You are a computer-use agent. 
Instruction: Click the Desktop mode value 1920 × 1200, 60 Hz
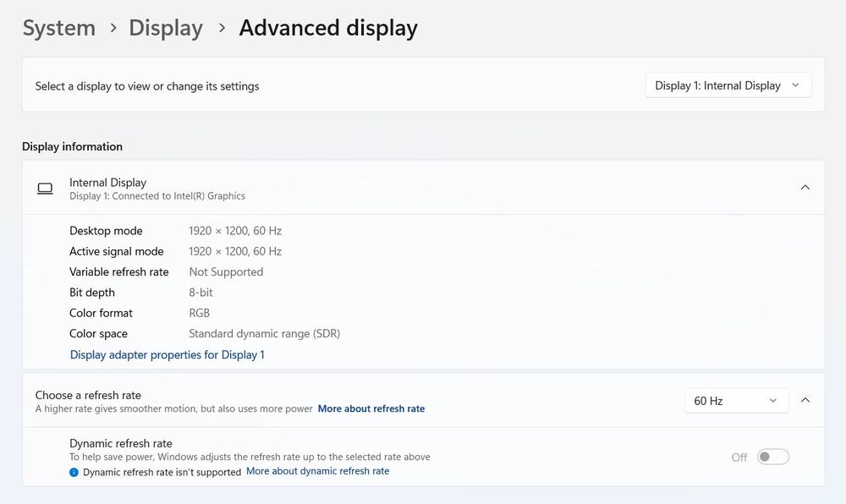(235, 231)
